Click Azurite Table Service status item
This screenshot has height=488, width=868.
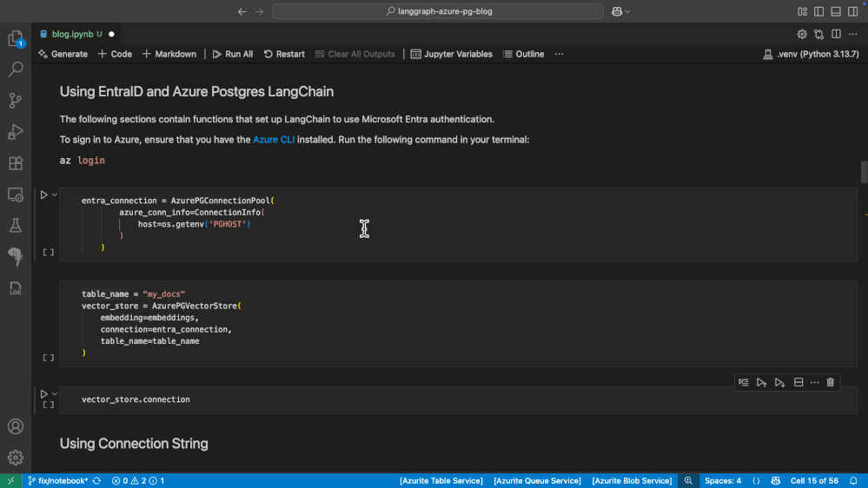click(441, 481)
